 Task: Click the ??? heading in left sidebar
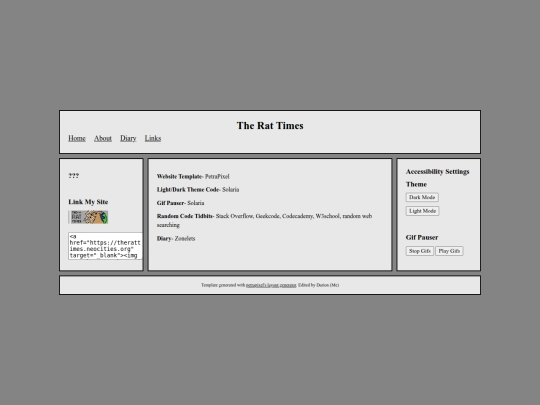tap(74, 176)
